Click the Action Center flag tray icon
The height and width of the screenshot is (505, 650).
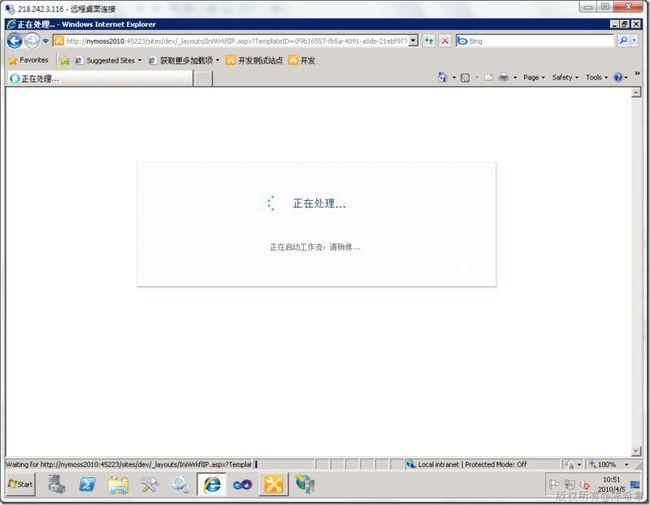click(554, 484)
